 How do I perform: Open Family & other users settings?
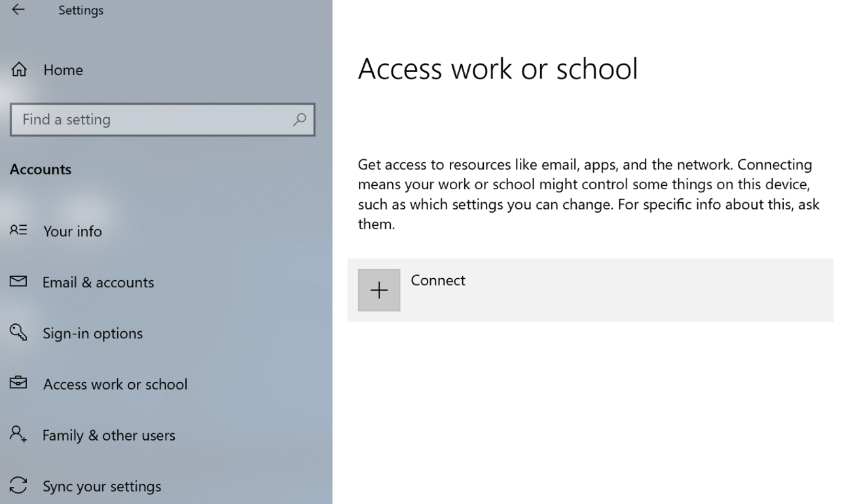coord(109,435)
